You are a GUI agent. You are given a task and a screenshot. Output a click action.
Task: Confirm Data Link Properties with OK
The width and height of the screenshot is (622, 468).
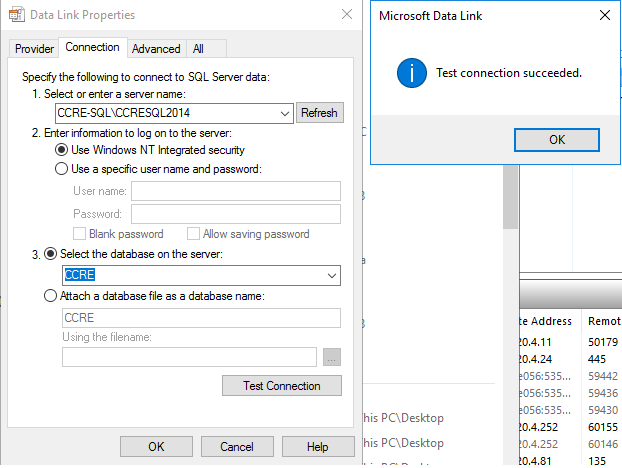(156, 447)
